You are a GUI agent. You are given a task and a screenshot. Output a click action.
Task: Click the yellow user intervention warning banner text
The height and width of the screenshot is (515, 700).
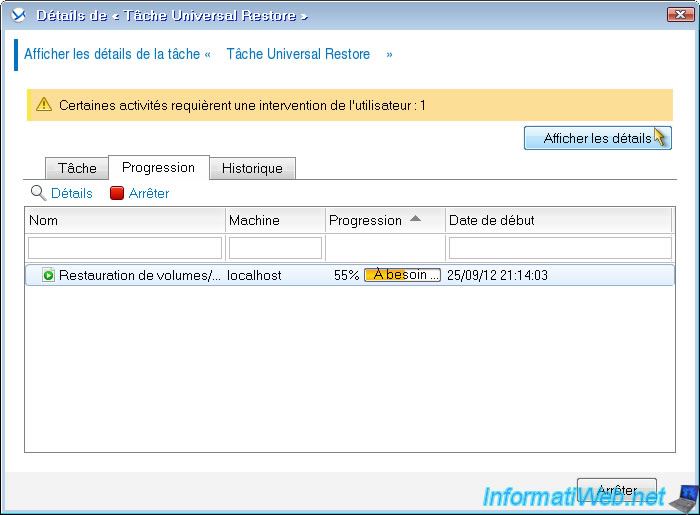(242, 105)
